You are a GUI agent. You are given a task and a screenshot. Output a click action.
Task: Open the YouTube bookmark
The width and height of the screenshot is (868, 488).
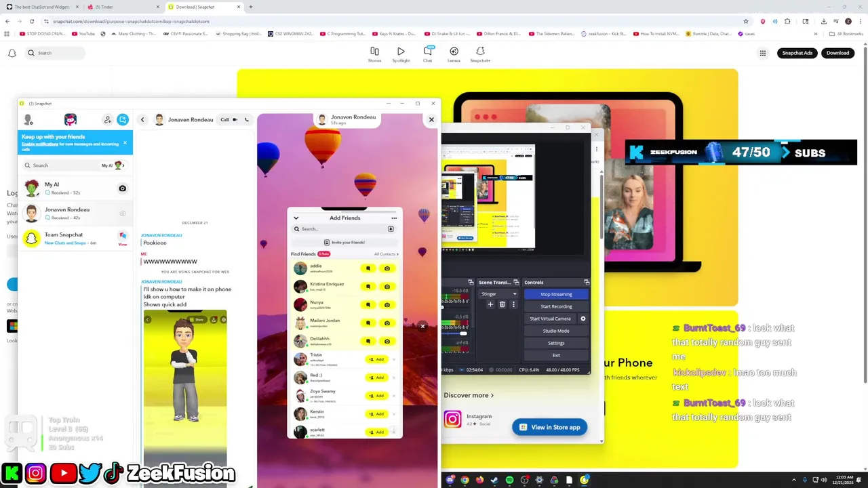point(83,33)
